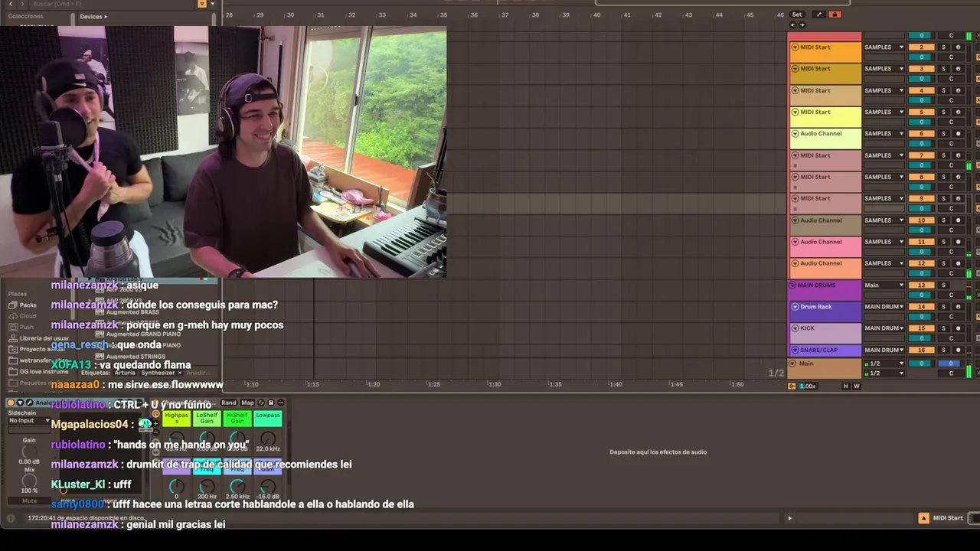Viewport: 980px width, 551px height.
Task: Fold the track number 3 MIDI Start
Action: [795, 69]
